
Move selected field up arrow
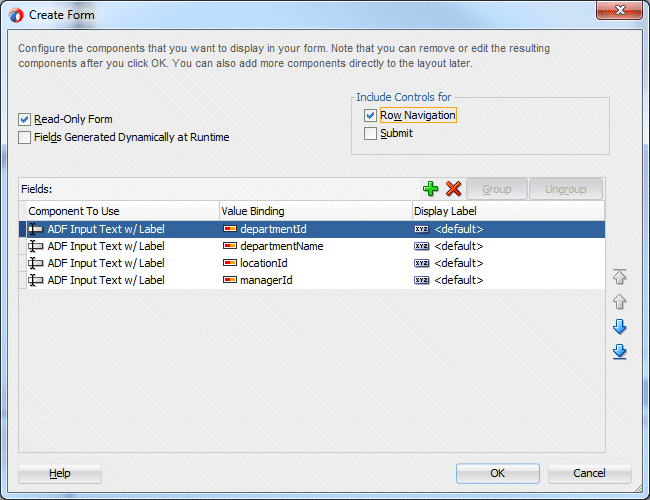pos(619,302)
